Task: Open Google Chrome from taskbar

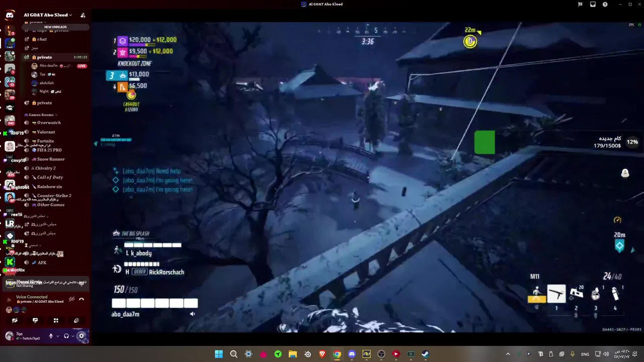Action: [337, 354]
